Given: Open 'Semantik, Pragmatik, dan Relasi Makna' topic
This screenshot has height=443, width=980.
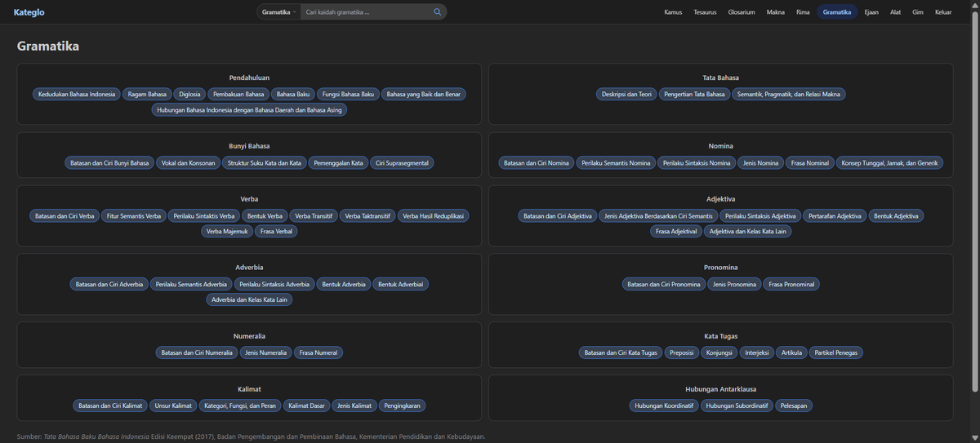Looking at the screenshot, I should pyautogui.click(x=789, y=95).
